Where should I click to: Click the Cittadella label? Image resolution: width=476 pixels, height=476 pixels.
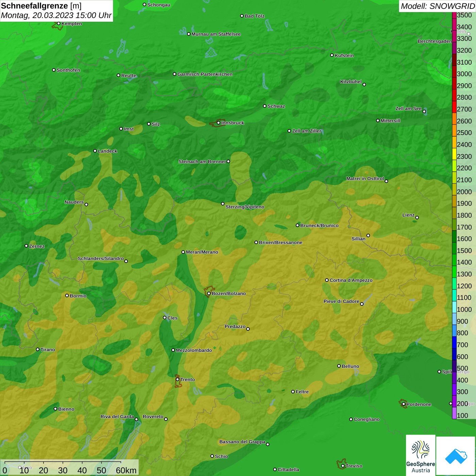pyautogui.click(x=288, y=470)
